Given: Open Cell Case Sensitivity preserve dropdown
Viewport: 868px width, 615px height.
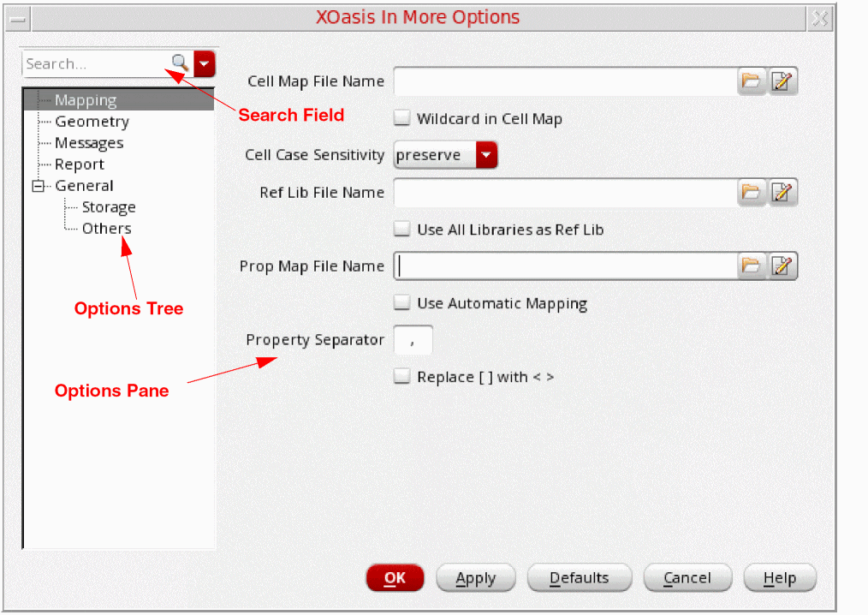Looking at the screenshot, I should point(446,155).
